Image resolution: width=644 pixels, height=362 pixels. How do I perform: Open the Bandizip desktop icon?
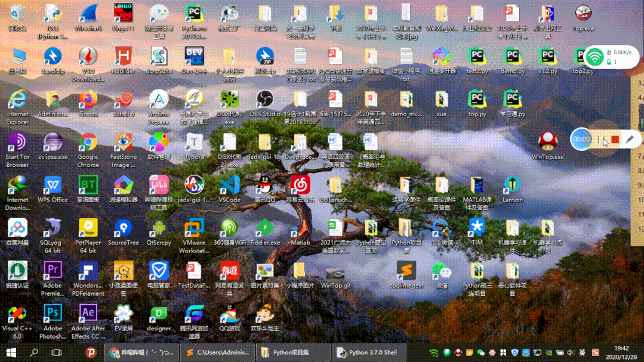tap(53, 61)
